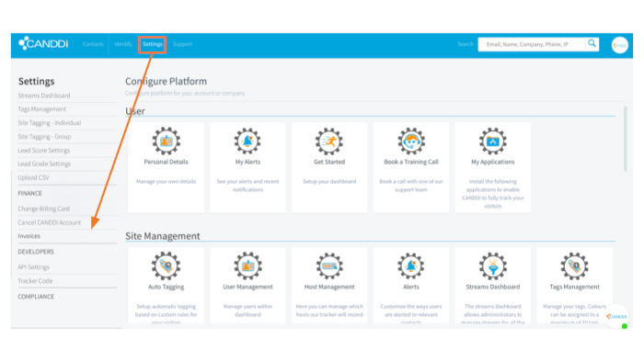The height and width of the screenshot is (362, 644).
Task: Open Upload CSV in sidebar
Action: [x=33, y=177]
